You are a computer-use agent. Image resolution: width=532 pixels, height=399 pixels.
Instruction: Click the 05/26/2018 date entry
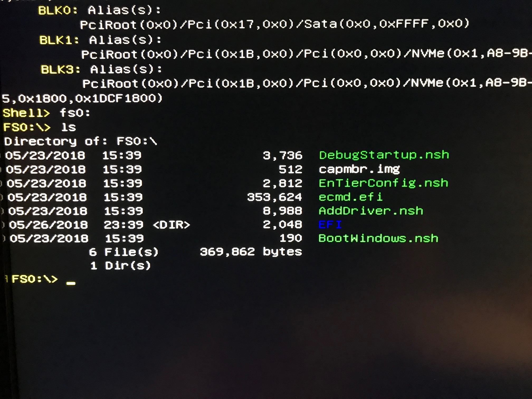click(48, 225)
